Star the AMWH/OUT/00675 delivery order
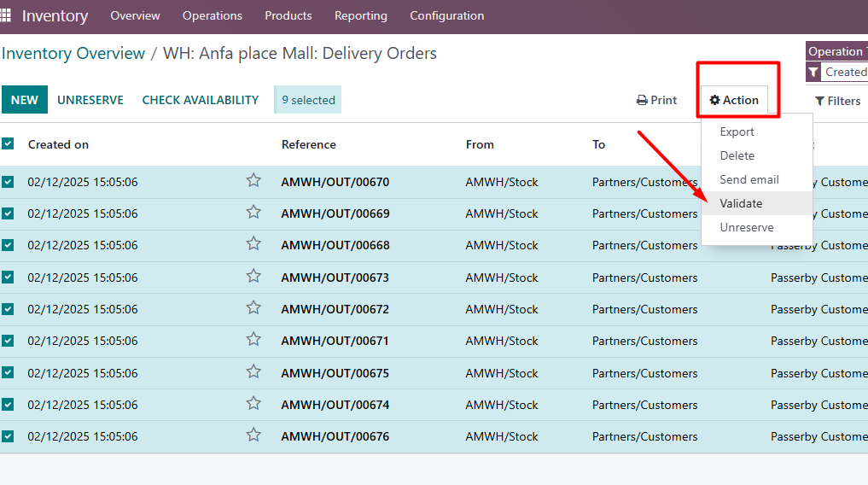 pos(253,371)
